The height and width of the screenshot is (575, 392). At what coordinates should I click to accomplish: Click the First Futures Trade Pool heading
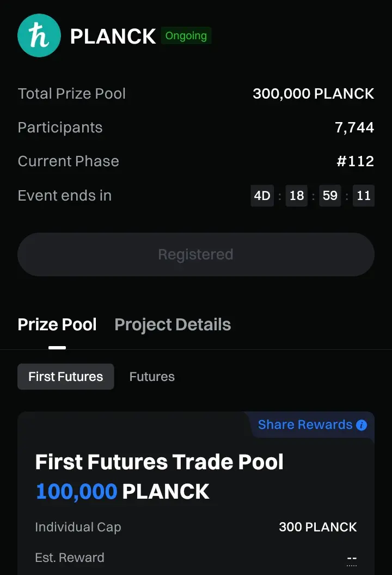point(160,462)
